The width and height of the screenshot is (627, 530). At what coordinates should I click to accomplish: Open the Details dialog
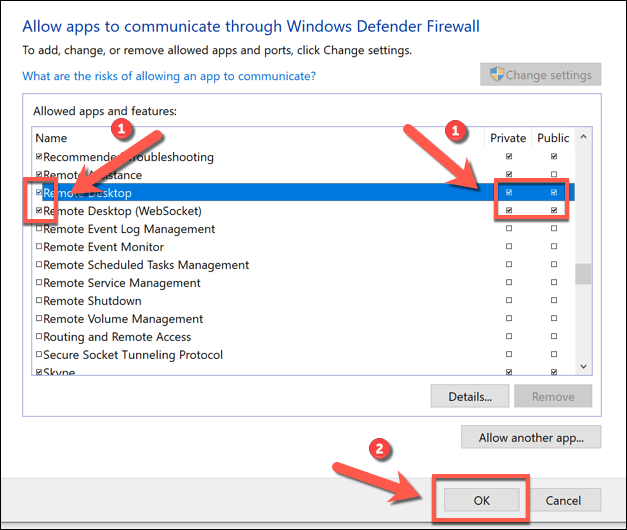pos(470,397)
